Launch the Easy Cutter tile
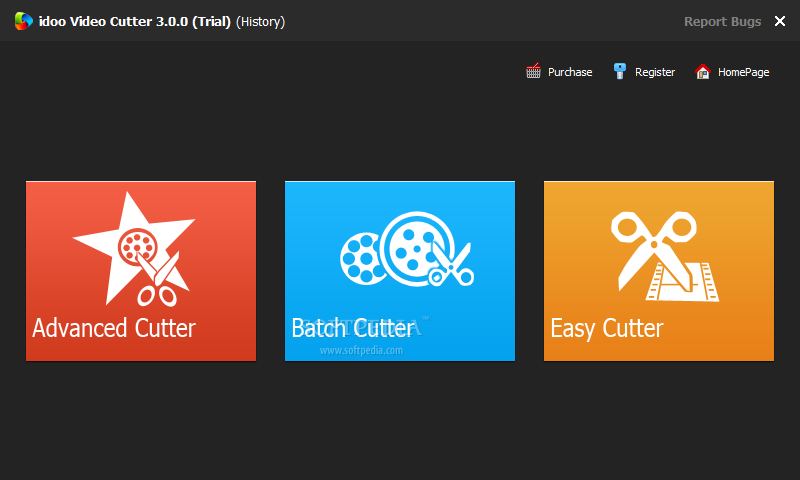800x480 pixels. 659,271
